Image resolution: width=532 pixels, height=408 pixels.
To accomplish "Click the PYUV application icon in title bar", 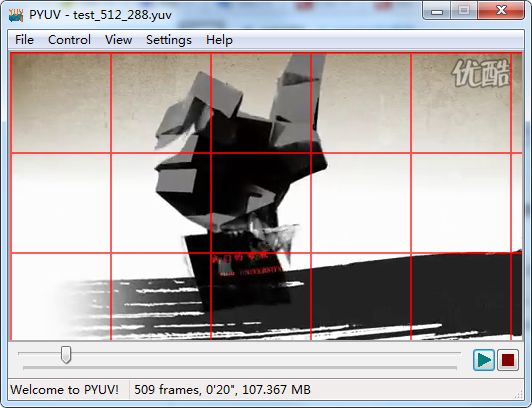I will 16,15.
